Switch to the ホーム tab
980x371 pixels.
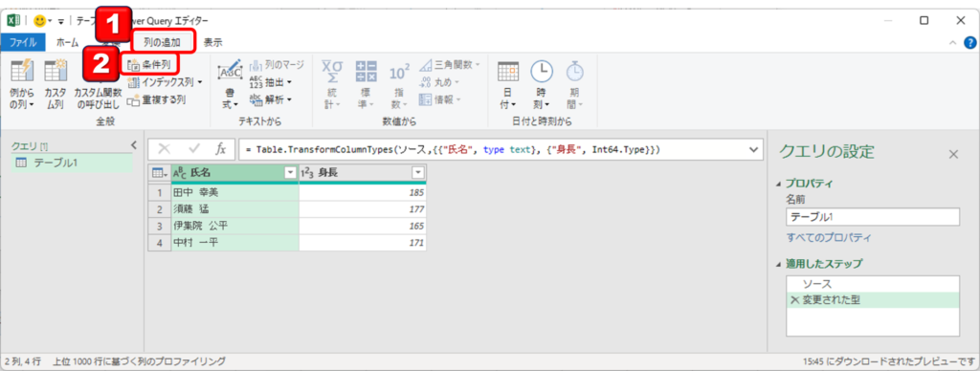tap(68, 42)
